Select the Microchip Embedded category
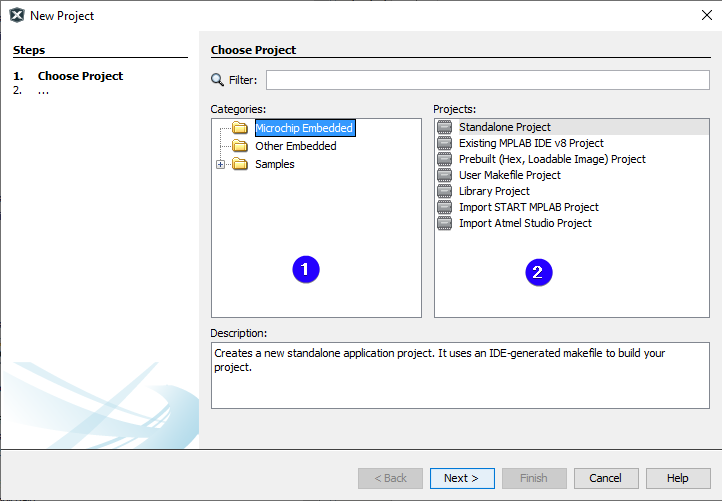Screen dimensions: 722x501 (x=304, y=128)
